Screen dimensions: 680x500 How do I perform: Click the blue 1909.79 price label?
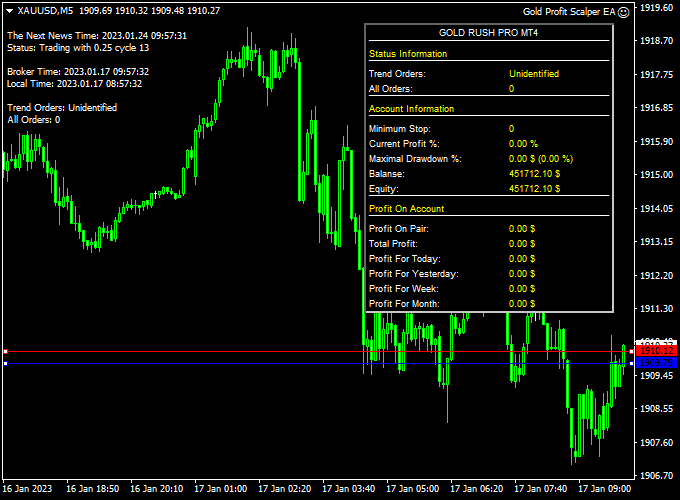(656, 363)
